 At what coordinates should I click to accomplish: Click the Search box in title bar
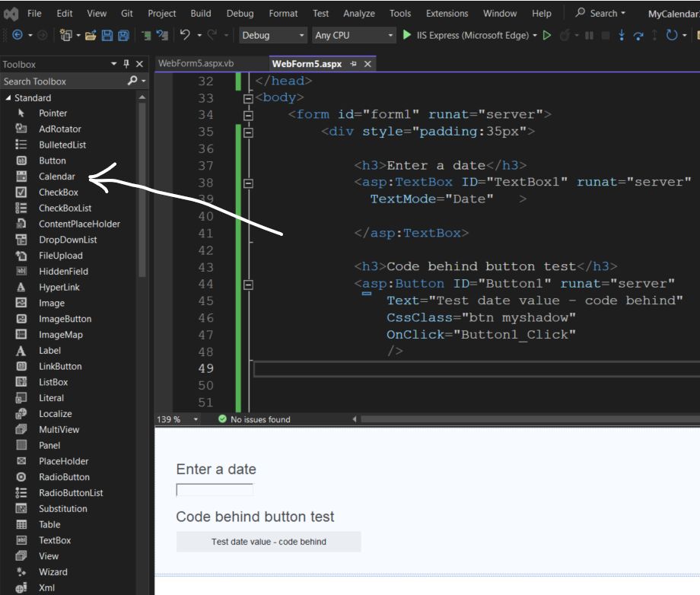[601, 14]
